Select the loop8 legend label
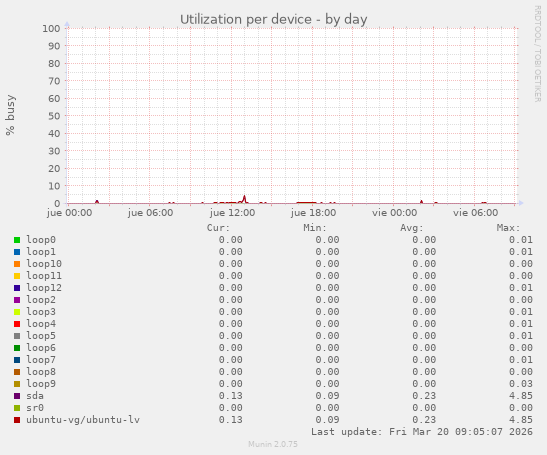The height and width of the screenshot is (455, 547). point(41,372)
